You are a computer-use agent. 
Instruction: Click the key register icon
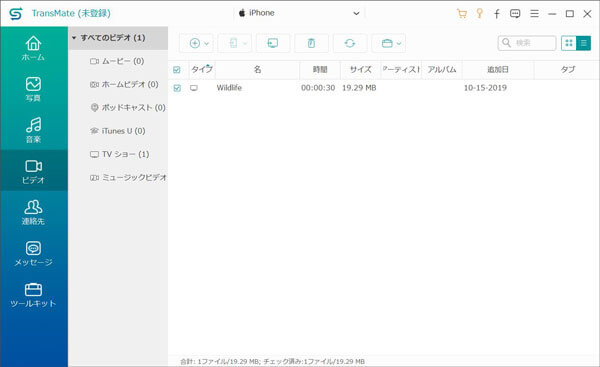[x=479, y=14]
